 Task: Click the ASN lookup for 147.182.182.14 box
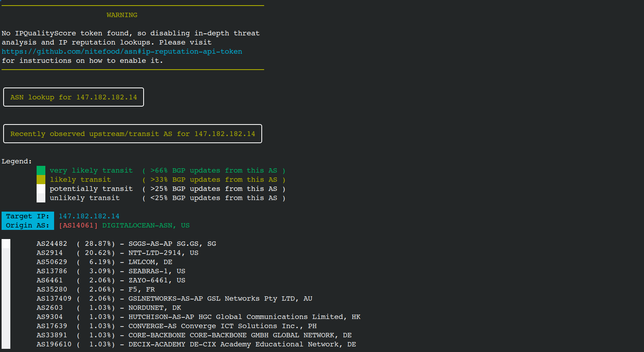[x=74, y=97]
